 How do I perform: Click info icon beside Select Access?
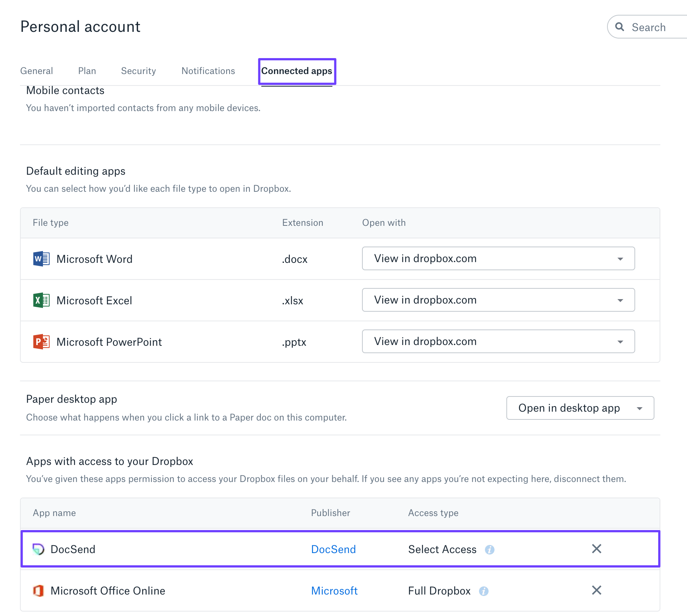click(489, 550)
